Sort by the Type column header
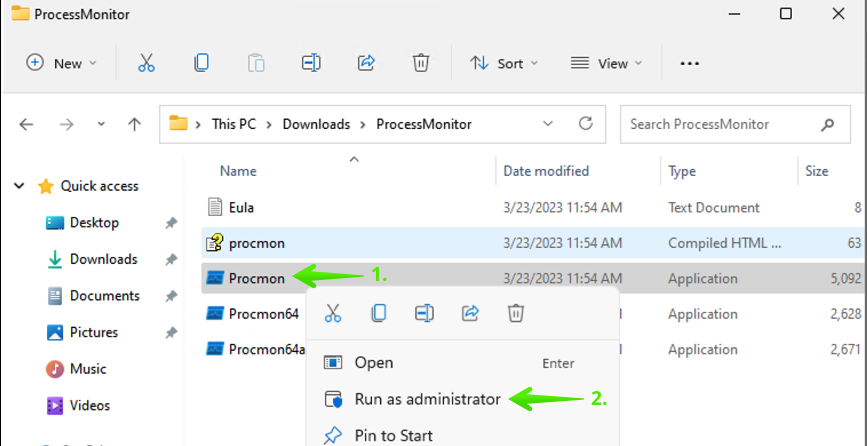 click(682, 171)
